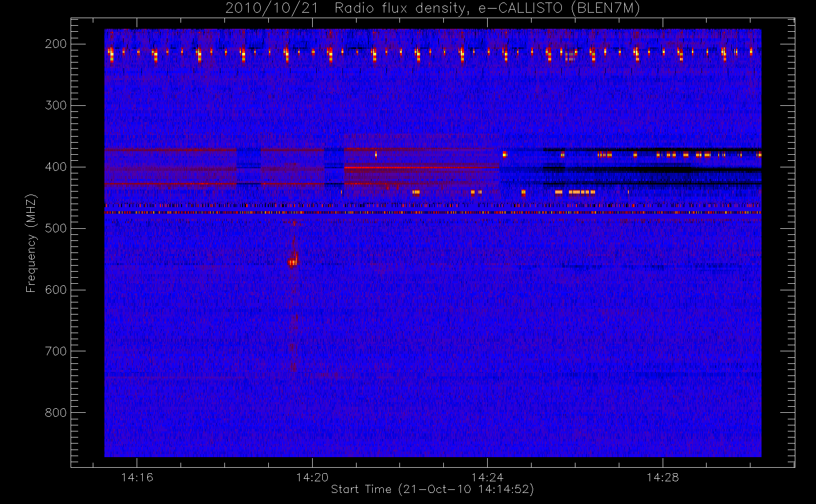
Task: Click the '800' frequency tick label
Action: click(56, 413)
